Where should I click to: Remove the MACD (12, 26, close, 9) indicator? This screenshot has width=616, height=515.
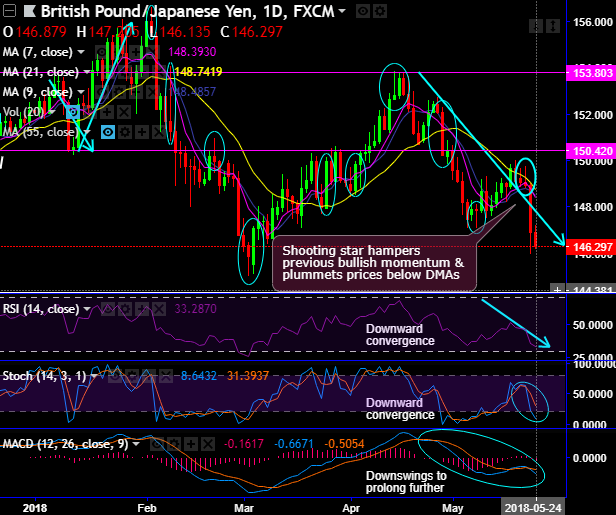207,444
